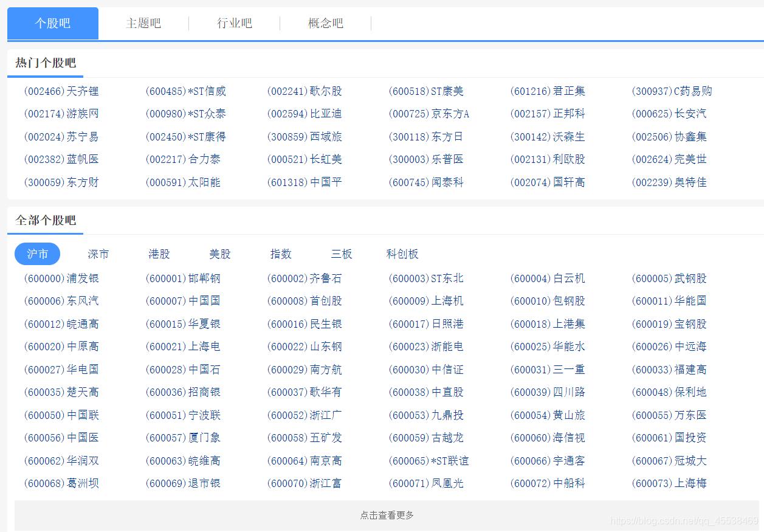Select the 三板 filter

(342, 254)
